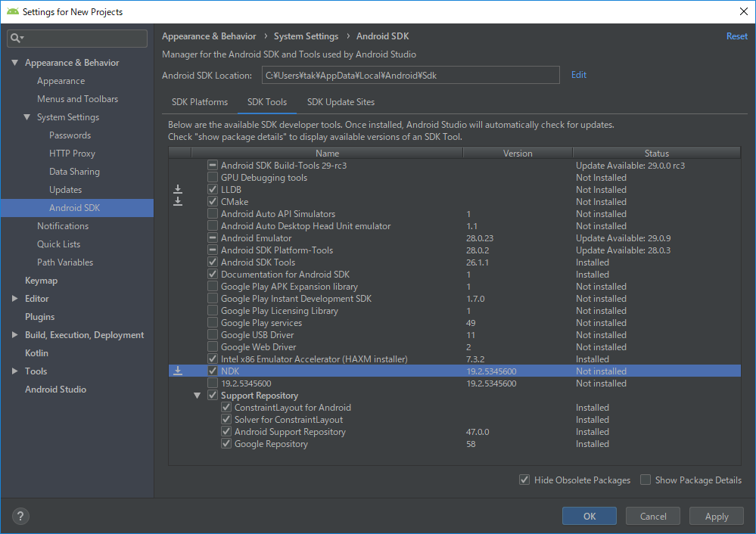Uncheck the LLDB checkbox
This screenshot has height=534, width=756.
point(213,189)
